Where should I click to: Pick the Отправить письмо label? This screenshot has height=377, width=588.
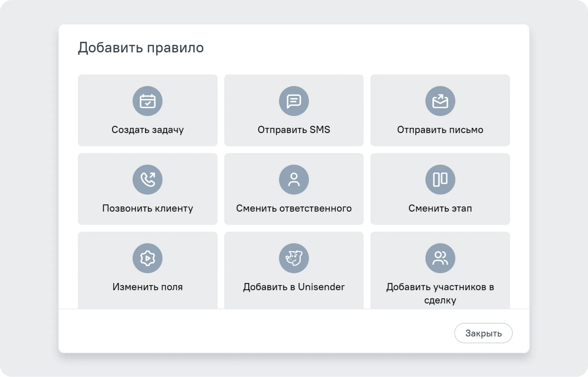click(440, 130)
